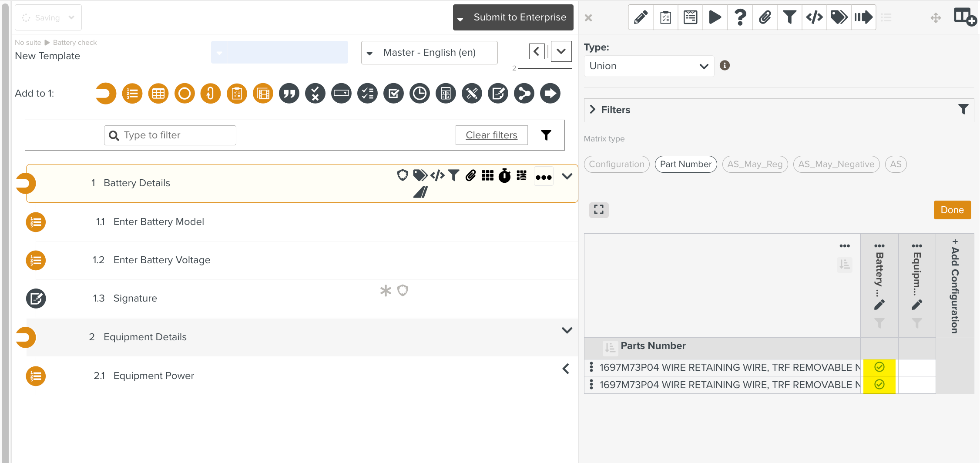Image resolution: width=980 pixels, height=463 pixels.
Task: Click the code brackets icon in top toolbar
Action: point(814,17)
